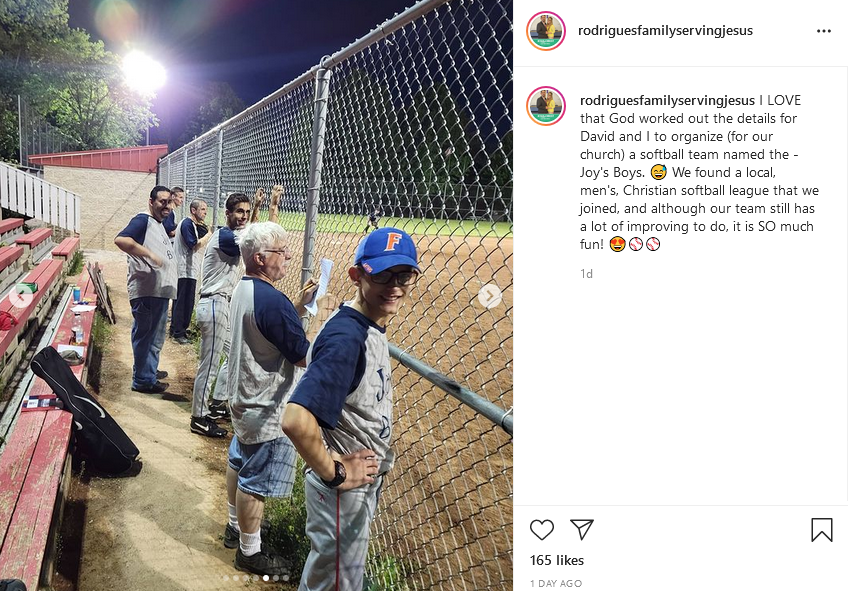The image size is (848, 591).
Task: Jump to the last carousel dot
Action: (x=286, y=578)
